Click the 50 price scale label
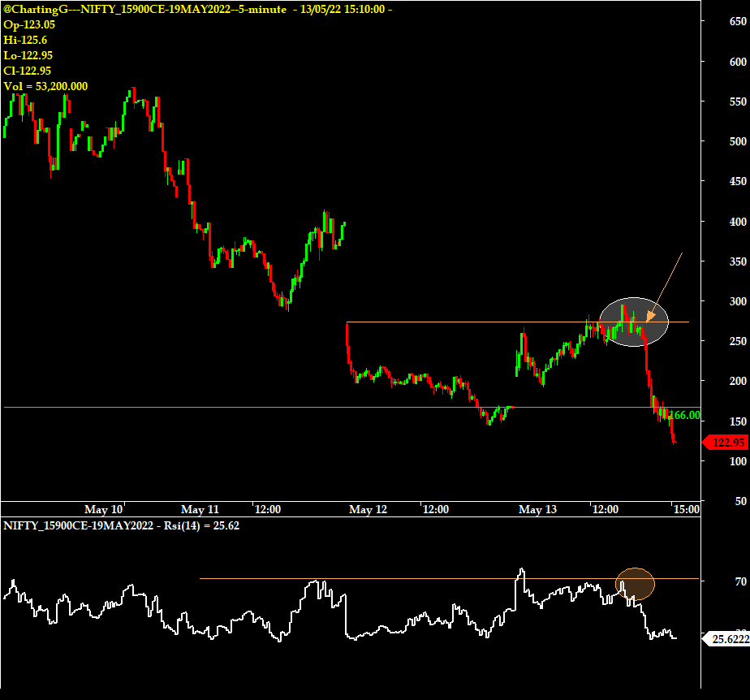The height and width of the screenshot is (700, 750). pyautogui.click(x=740, y=501)
